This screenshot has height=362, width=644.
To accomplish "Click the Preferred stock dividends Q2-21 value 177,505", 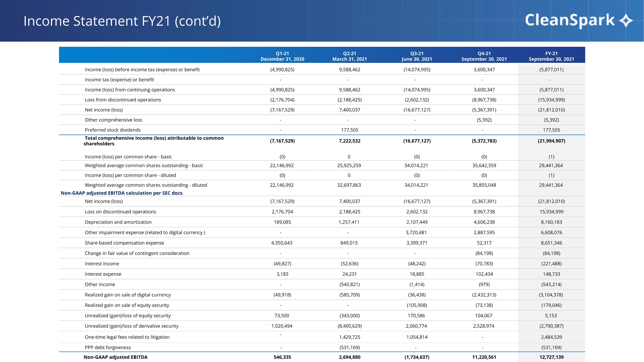I will point(349,130).
